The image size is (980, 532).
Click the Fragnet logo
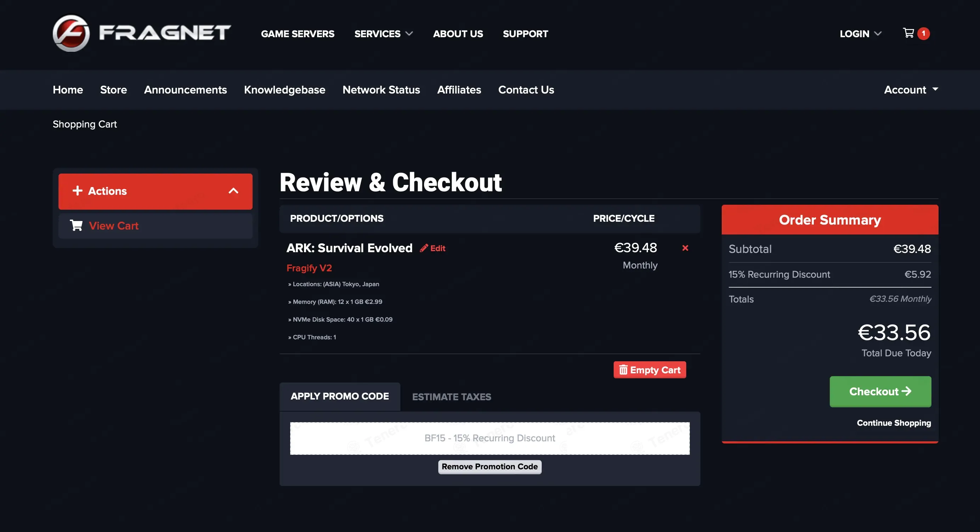click(x=141, y=33)
